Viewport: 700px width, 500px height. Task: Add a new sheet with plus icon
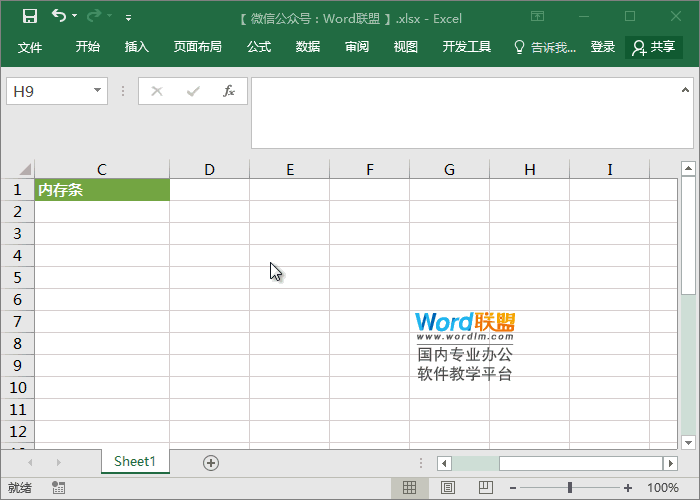tap(210, 462)
